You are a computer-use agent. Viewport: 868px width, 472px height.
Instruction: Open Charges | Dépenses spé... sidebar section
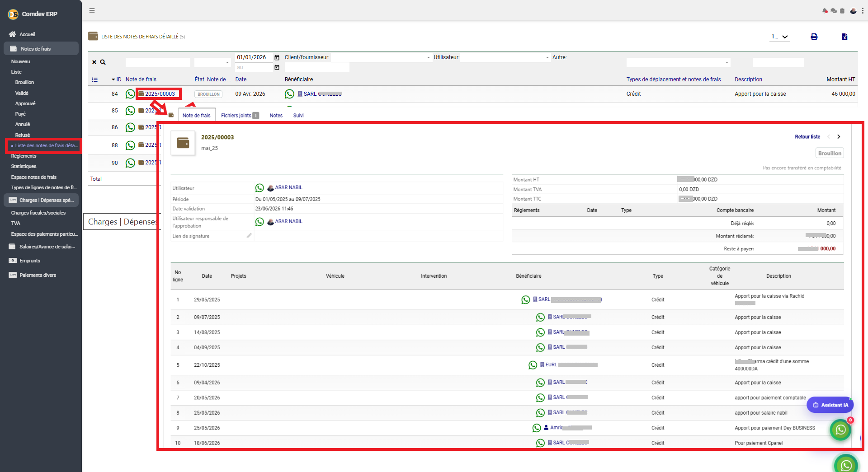coord(41,200)
